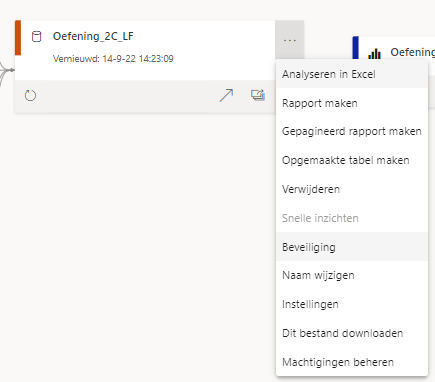Click the dataset cylinder icon beside Oefening_2C_LF
Screen dimensions: 435x382
37,37
